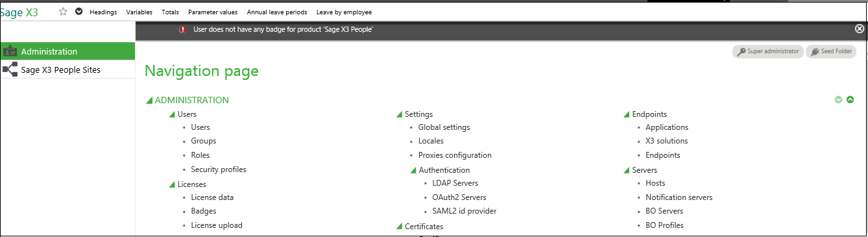
Task: Open the Roles link
Action: tap(200, 155)
